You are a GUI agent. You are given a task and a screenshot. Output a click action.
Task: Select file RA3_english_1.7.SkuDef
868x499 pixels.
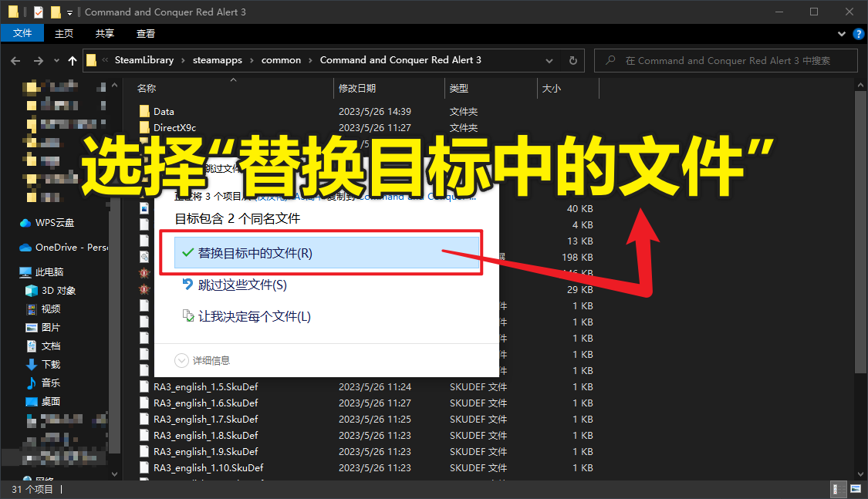pyautogui.click(x=205, y=419)
